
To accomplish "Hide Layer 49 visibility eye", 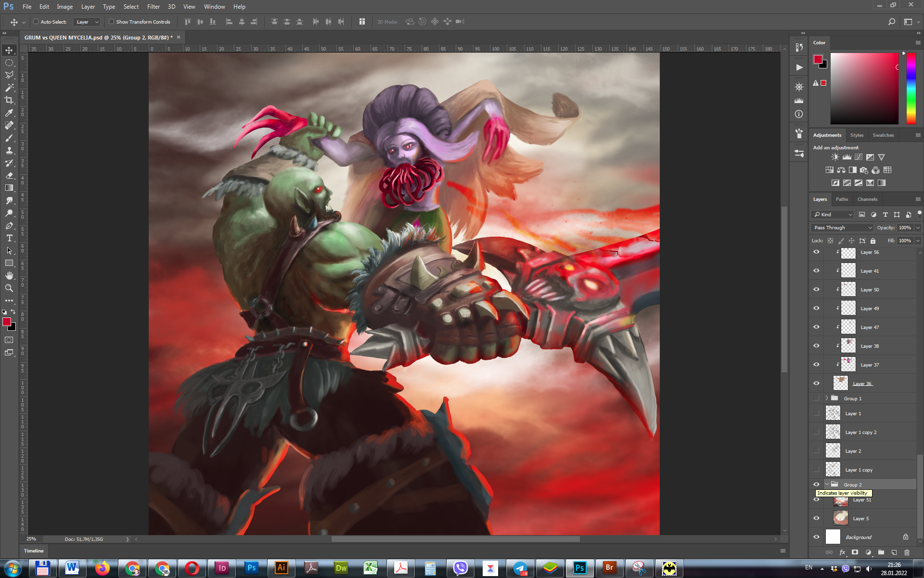I will click(x=816, y=308).
